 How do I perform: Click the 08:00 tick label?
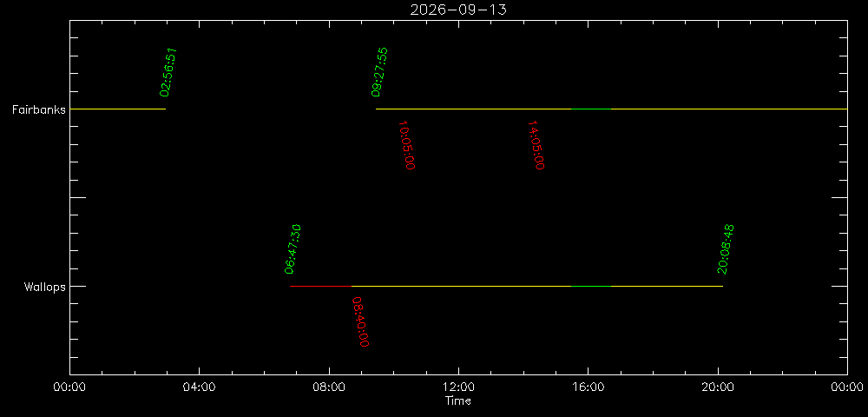[x=329, y=387]
